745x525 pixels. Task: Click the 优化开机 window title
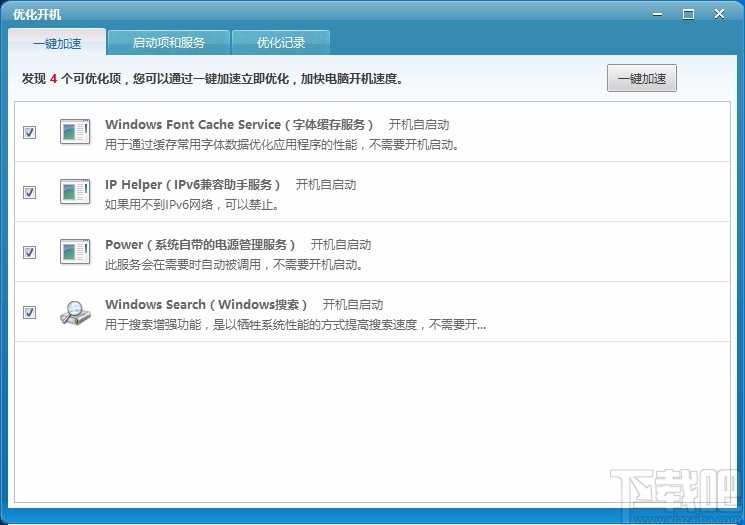37,14
